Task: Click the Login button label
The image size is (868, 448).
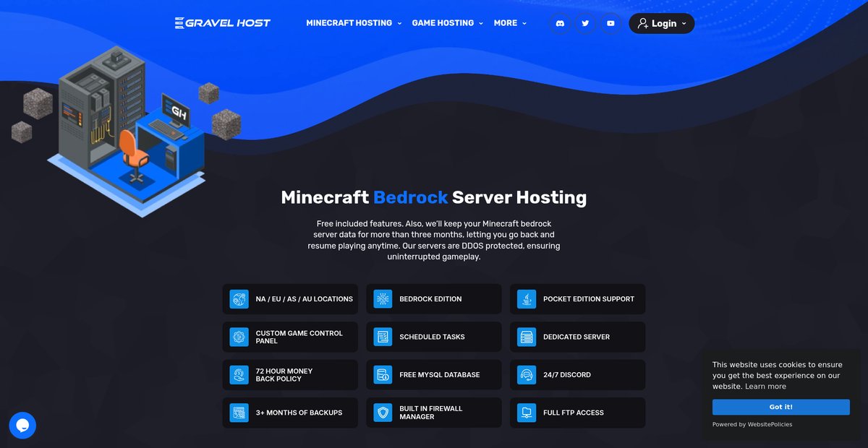Action: coord(664,23)
